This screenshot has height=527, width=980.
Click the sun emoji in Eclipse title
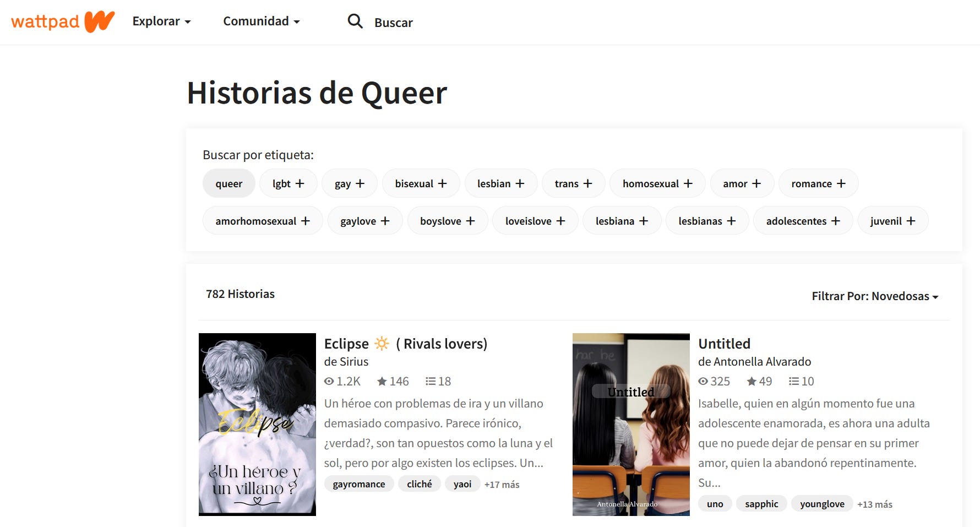pos(382,344)
